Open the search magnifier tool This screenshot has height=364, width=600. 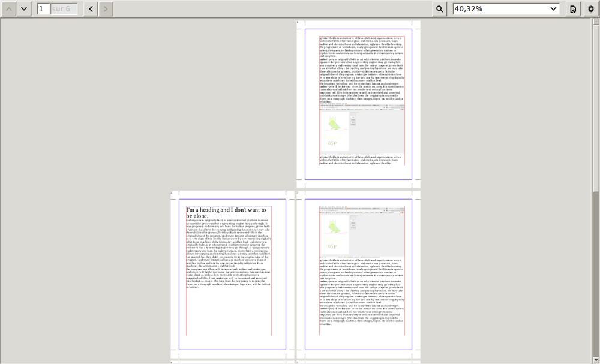(x=440, y=9)
